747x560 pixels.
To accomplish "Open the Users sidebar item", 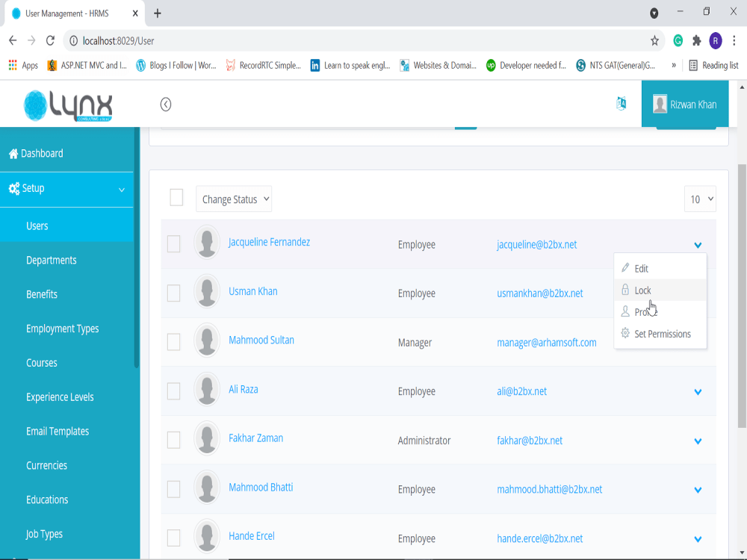I will [x=66, y=225].
